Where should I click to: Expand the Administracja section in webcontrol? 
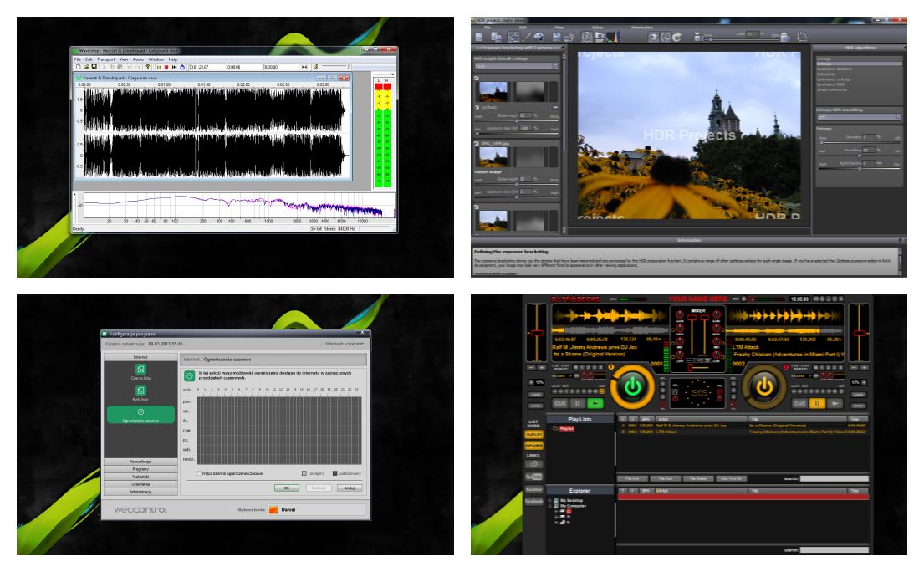(x=140, y=492)
